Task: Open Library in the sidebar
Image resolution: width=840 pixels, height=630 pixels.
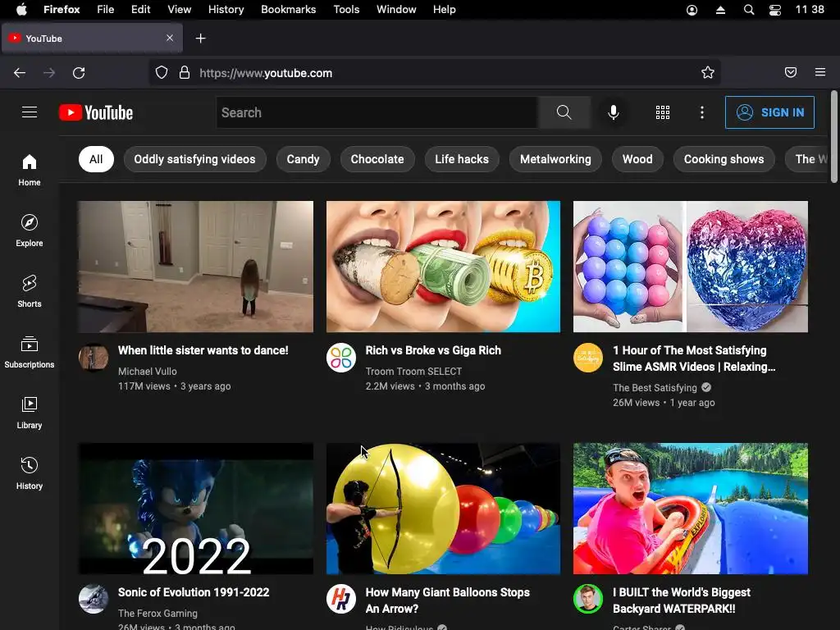Action: pos(30,413)
